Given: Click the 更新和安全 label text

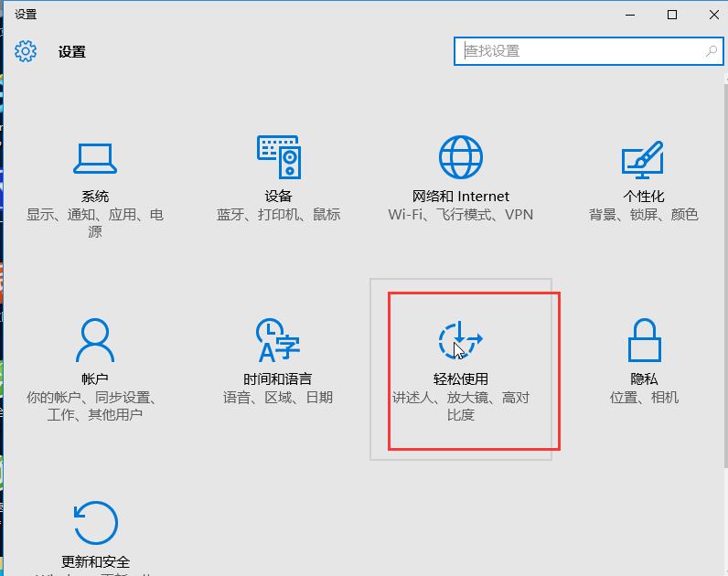Looking at the screenshot, I should 95,562.
